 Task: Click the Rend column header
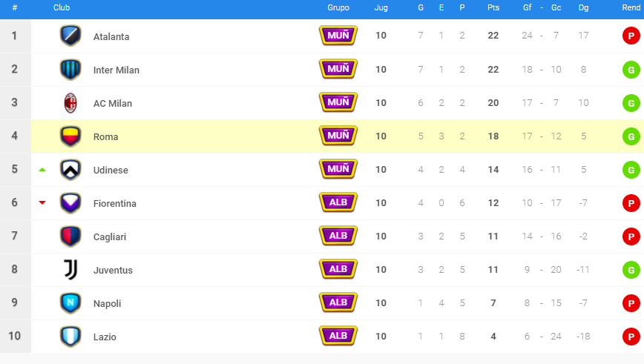tap(631, 7)
